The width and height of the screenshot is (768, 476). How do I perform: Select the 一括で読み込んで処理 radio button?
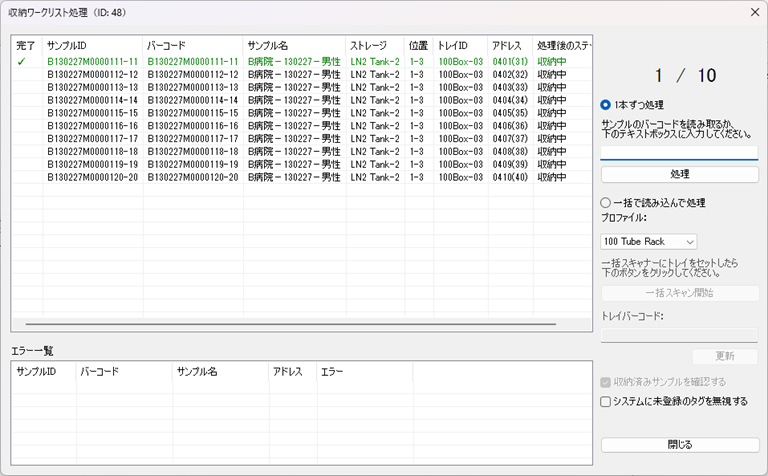[606, 203]
